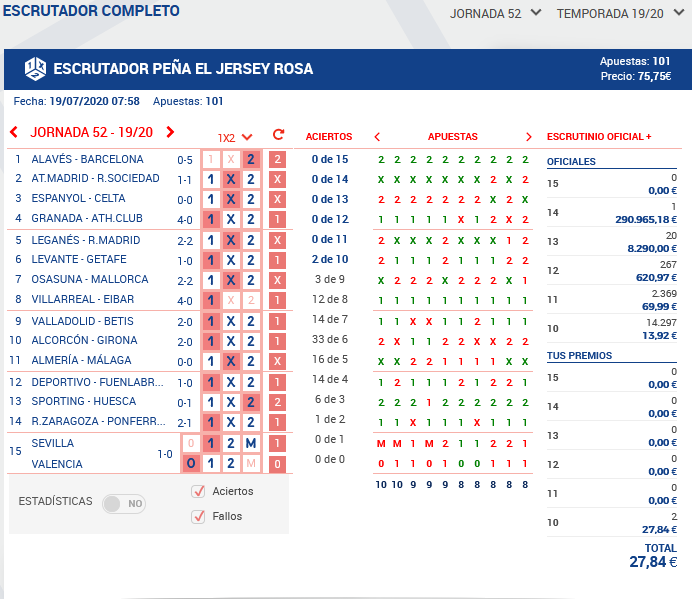Click match LEGANÉS - R.MADRID
The height and width of the screenshot is (599, 692).
[x=86, y=240]
